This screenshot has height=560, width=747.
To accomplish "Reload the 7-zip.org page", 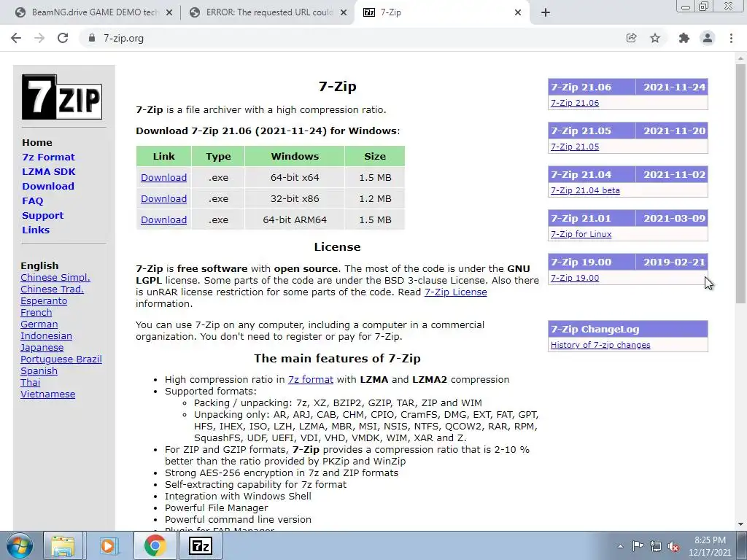I will (x=63, y=38).
